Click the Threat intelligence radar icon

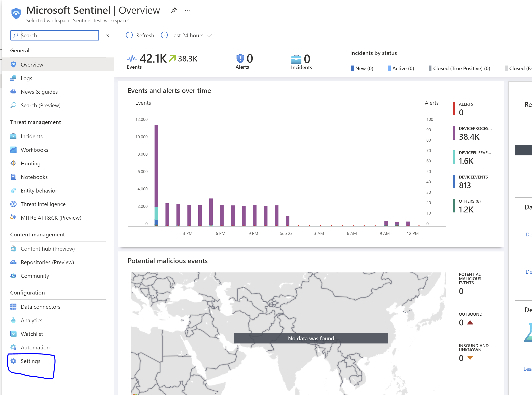[x=13, y=204]
